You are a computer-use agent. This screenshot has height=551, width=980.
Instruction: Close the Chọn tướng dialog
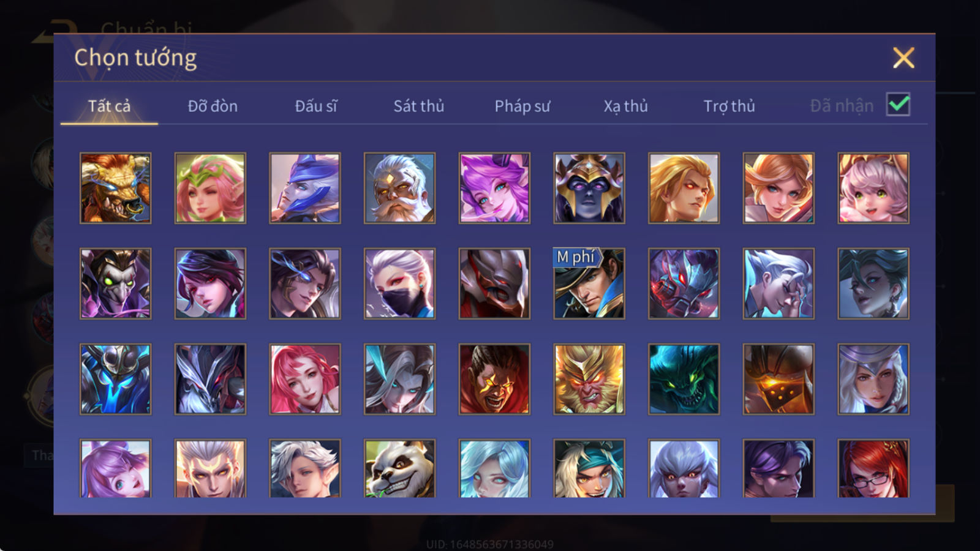tap(903, 58)
